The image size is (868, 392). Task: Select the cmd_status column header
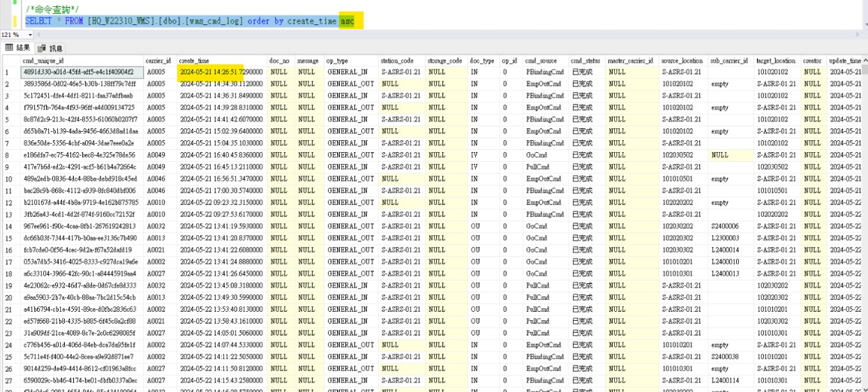(585, 61)
